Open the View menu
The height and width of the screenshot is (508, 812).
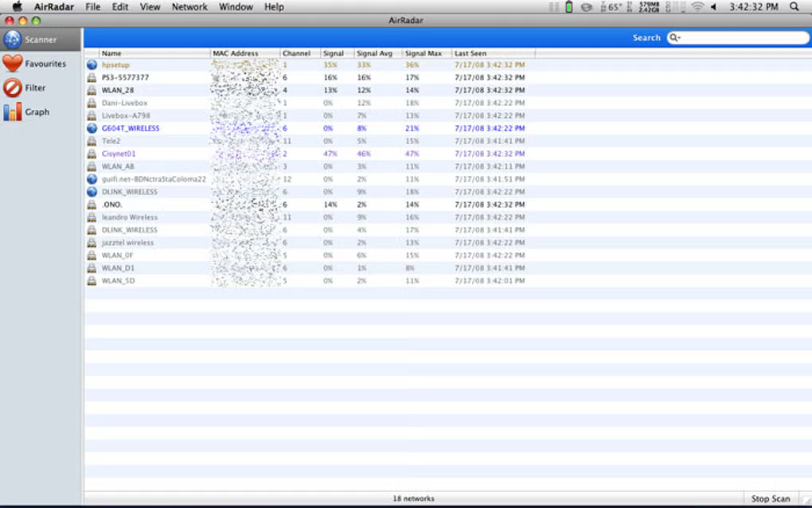pyautogui.click(x=150, y=6)
